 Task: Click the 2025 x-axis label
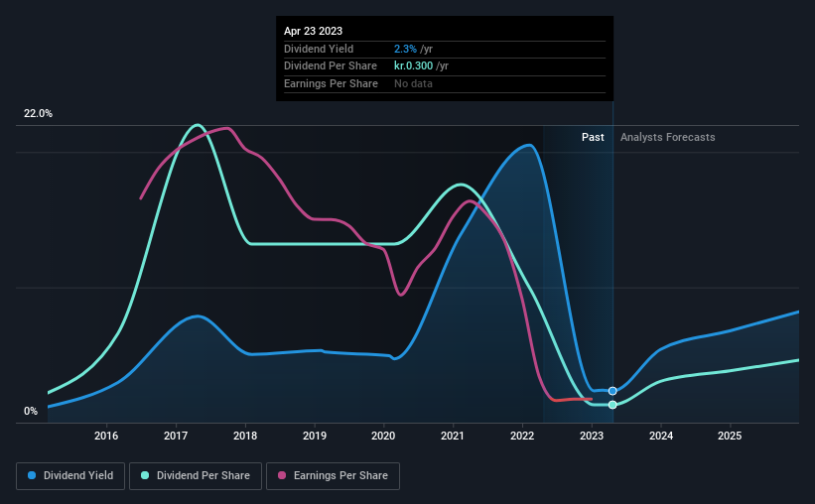coord(730,436)
